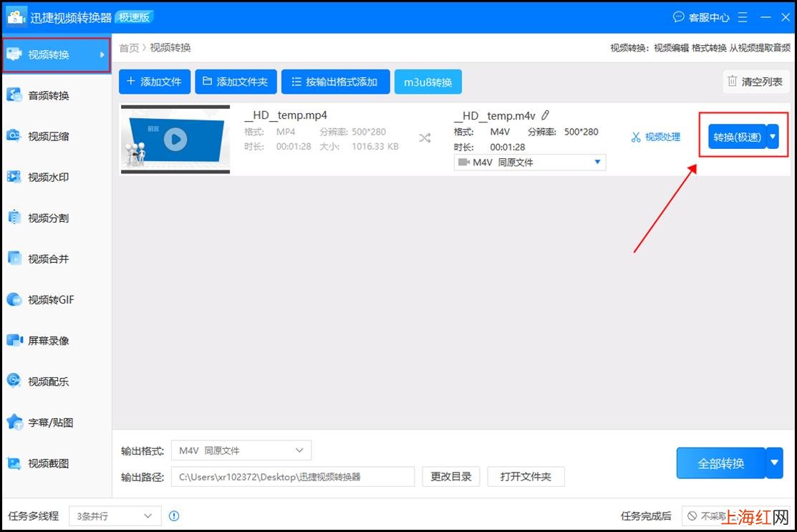Click the 视频转GIF sidebar icon
This screenshot has width=797, height=532.
coord(14,299)
